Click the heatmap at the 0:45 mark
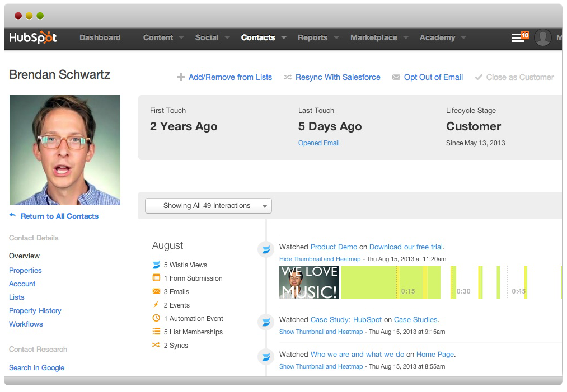This screenshot has height=392, width=567. point(518,291)
